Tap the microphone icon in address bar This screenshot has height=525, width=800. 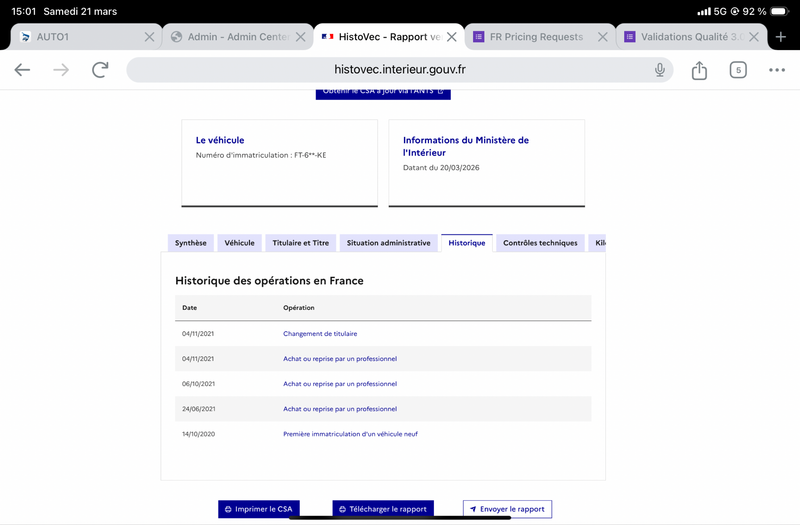(x=660, y=70)
